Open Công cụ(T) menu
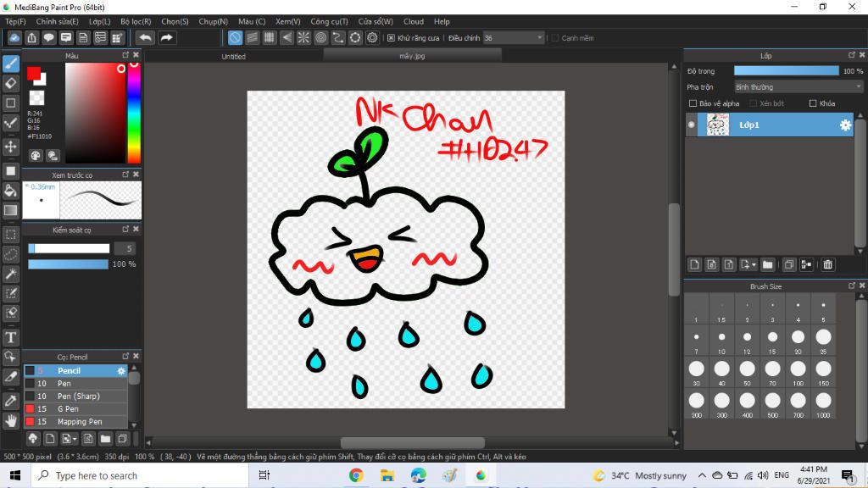This screenshot has height=488, width=868. click(x=329, y=21)
